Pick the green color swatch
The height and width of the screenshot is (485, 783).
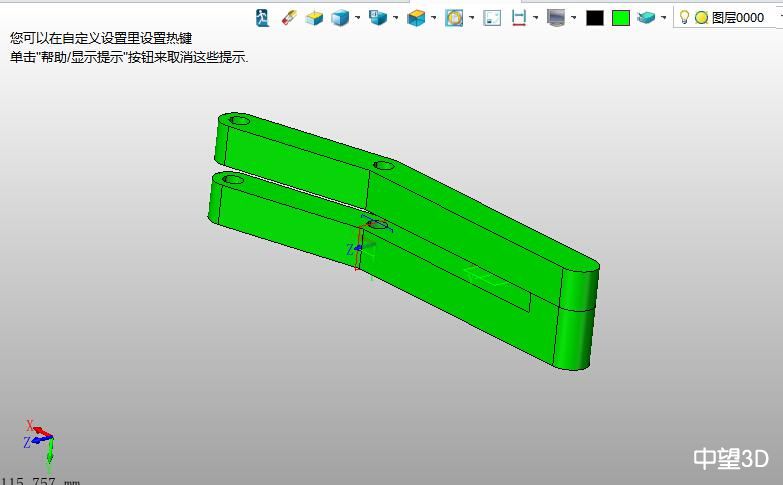pos(621,17)
